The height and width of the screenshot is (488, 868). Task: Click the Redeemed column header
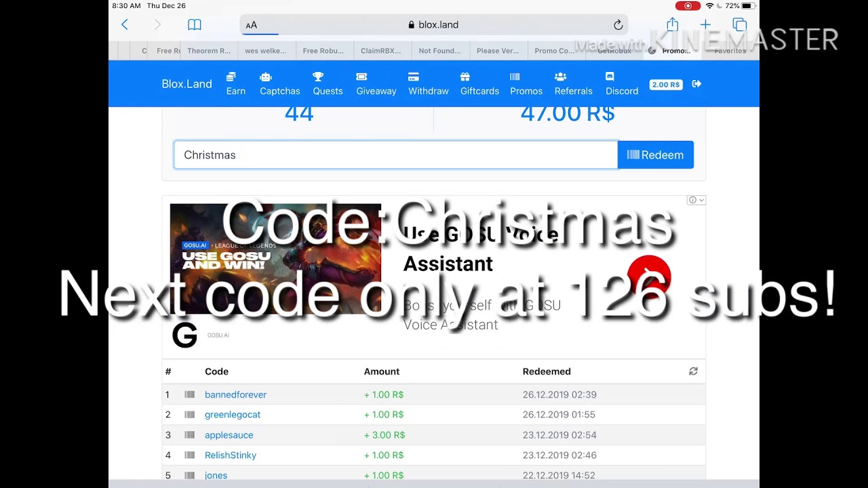547,371
